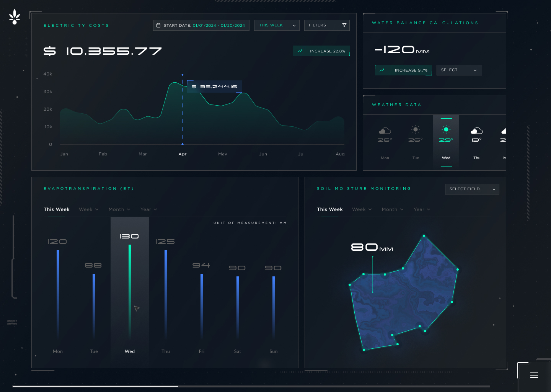Click the plant logo icon

tap(15, 17)
